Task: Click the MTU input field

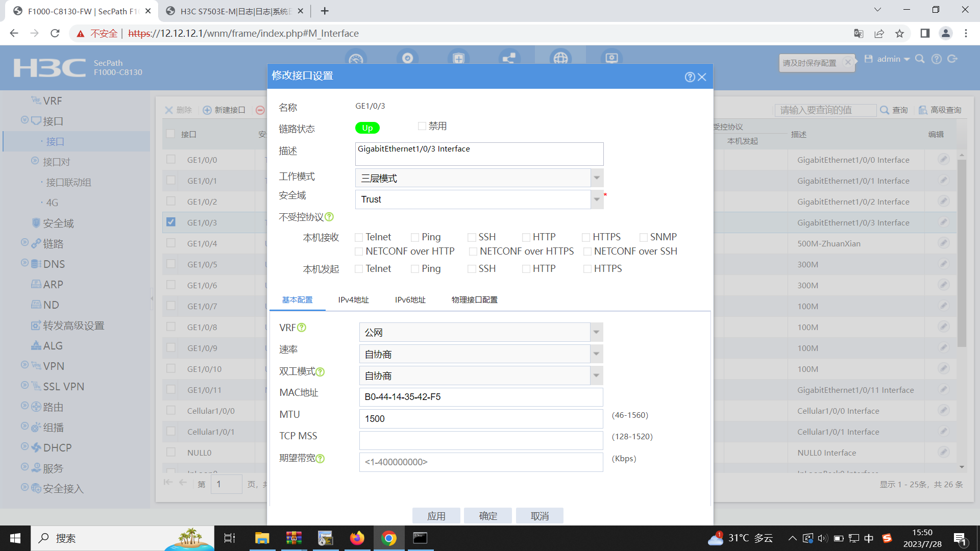Action: click(x=481, y=419)
